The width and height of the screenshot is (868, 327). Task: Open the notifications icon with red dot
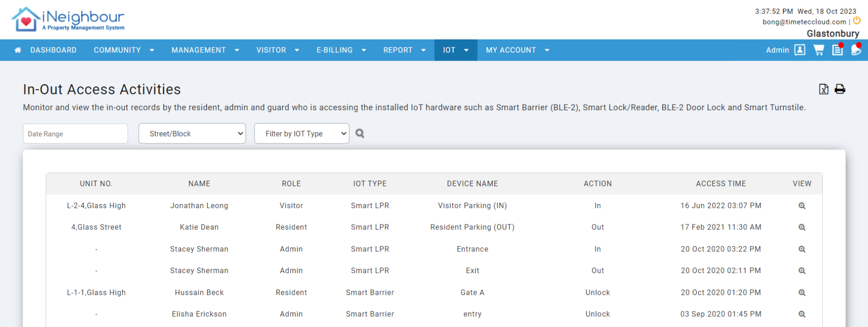tap(855, 50)
